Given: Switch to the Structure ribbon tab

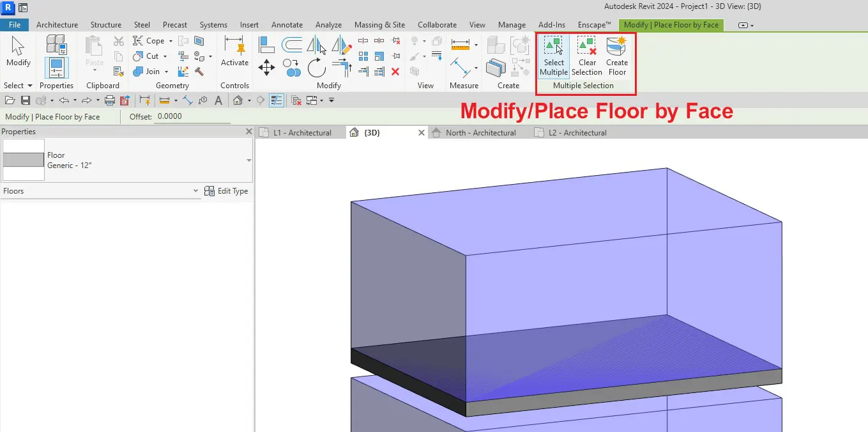Looking at the screenshot, I should (x=106, y=25).
